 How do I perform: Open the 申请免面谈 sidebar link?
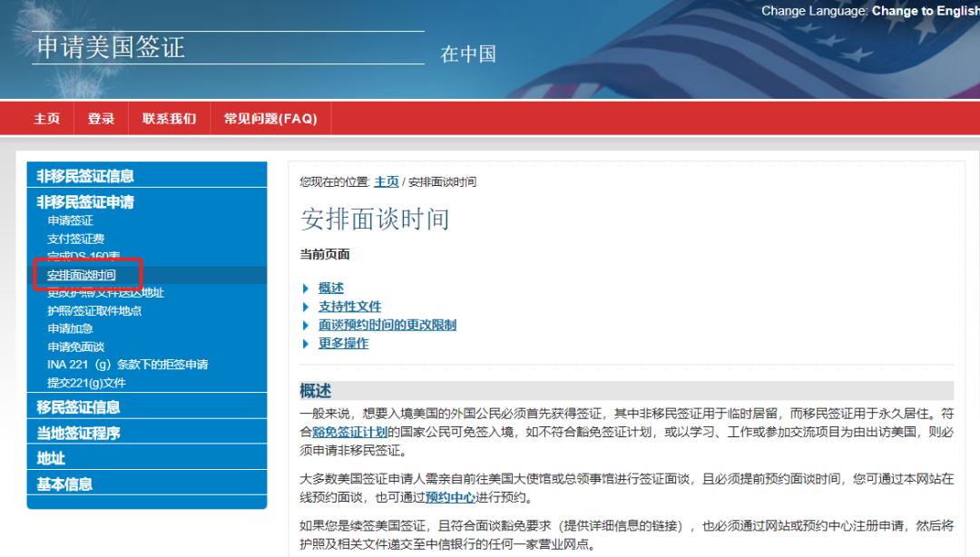75,347
